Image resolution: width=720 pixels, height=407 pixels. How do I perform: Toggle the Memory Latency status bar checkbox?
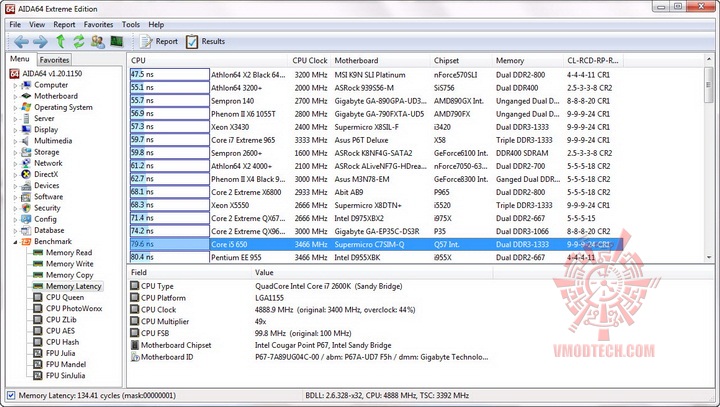pos(11,395)
